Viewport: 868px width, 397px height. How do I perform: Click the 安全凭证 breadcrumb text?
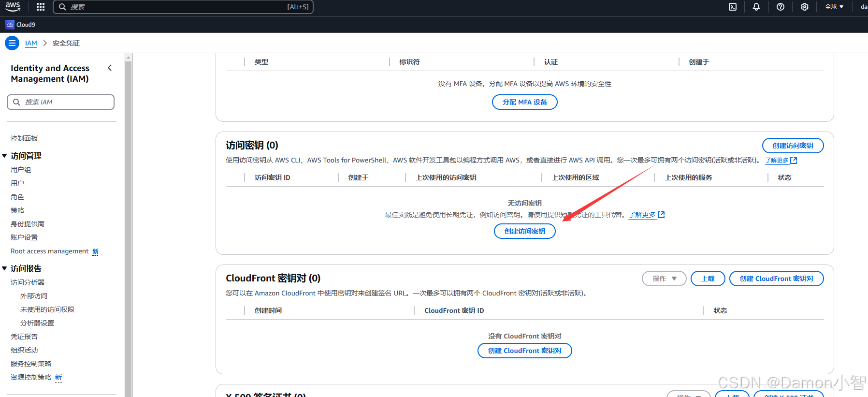point(66,43)
